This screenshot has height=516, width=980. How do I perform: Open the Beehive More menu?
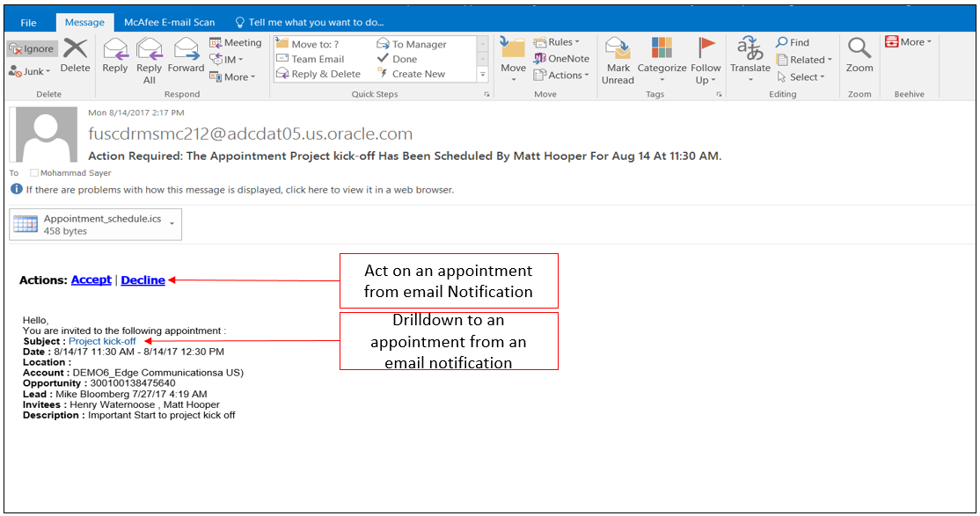tap(908, 42)
